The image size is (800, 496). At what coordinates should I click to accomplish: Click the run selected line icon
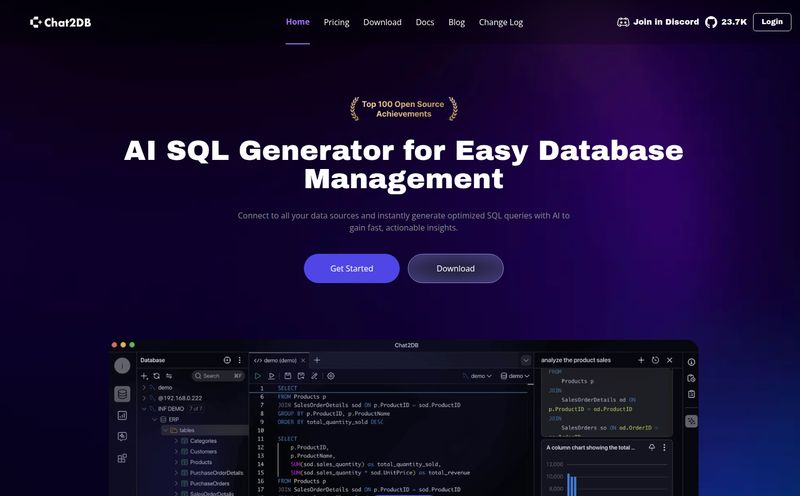pyautogui.click(x=272, y=376)
